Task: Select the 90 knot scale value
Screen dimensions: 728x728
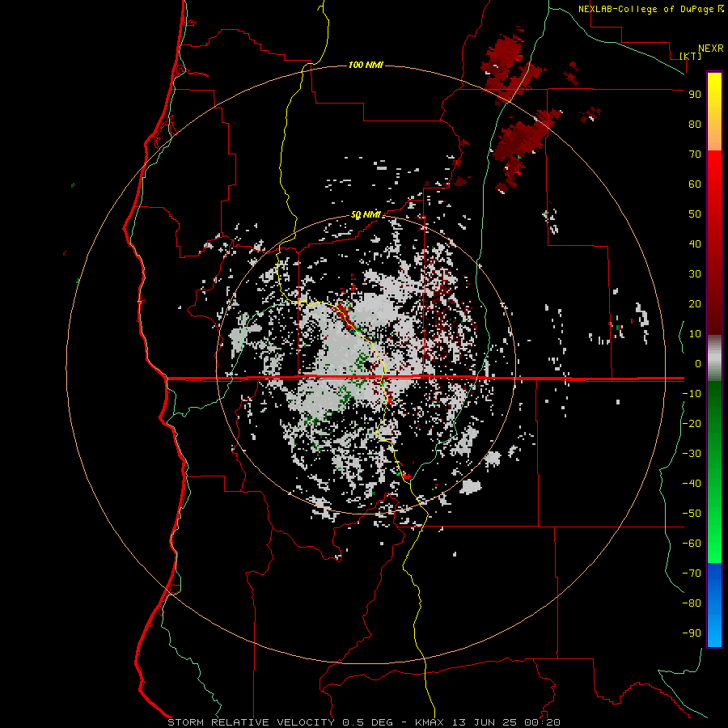Action: point(695,95)
